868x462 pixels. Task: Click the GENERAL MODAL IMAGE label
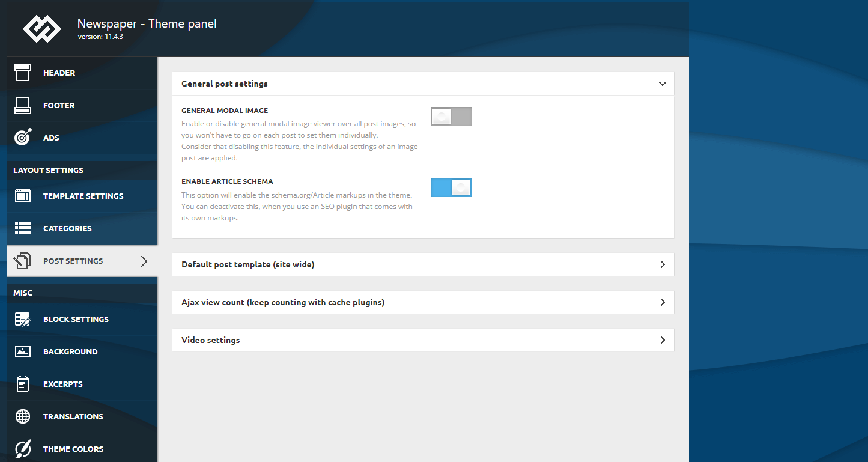[x=225, y=111]
